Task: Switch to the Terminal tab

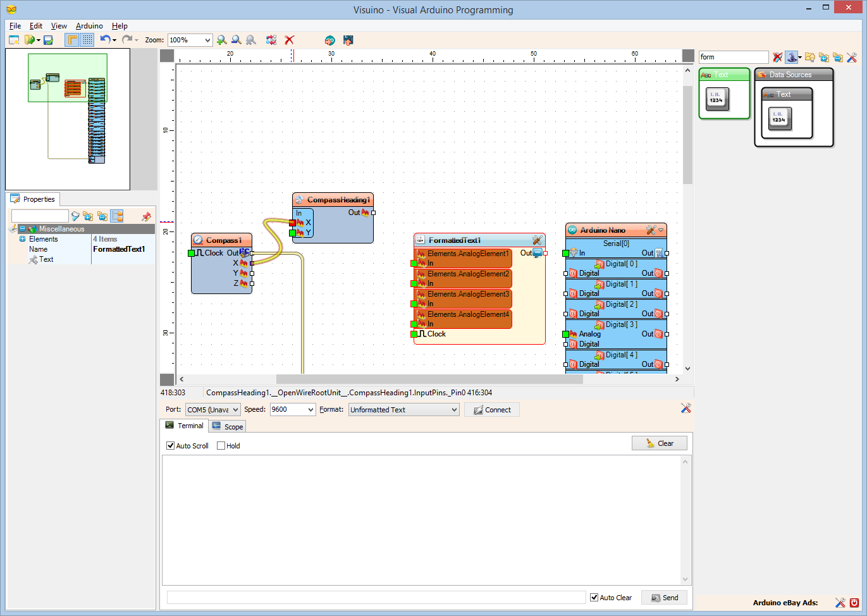Action: 184,426
